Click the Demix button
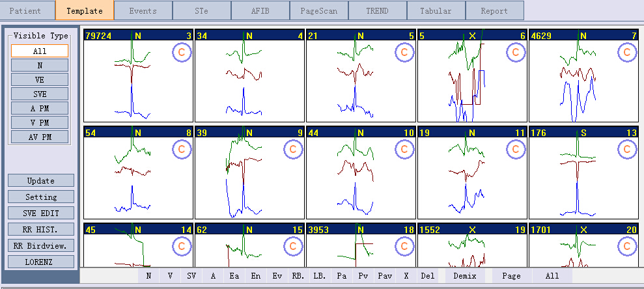This screenshot has width=644, height=289. 465,276
